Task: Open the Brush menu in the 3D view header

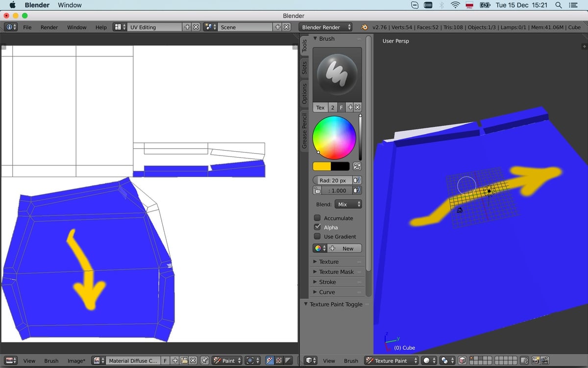Action: [x=351, y=361]
